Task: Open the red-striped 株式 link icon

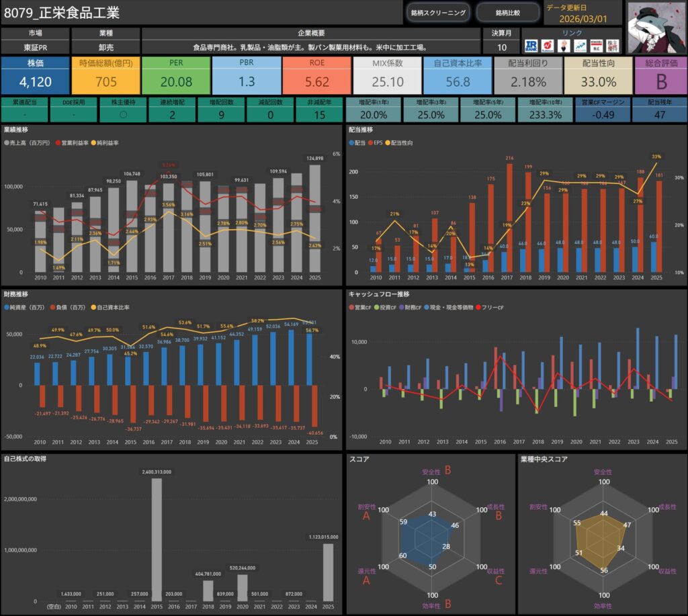Action: click(596, 46)
